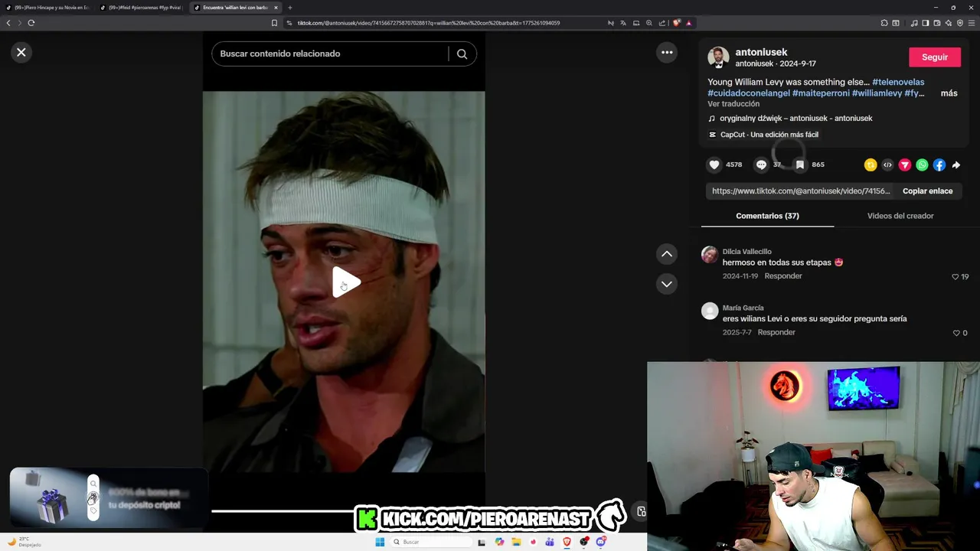Viewport: 980px width, 551px height.
Task: Share to WhatsApp
Action: click(922, 165)
